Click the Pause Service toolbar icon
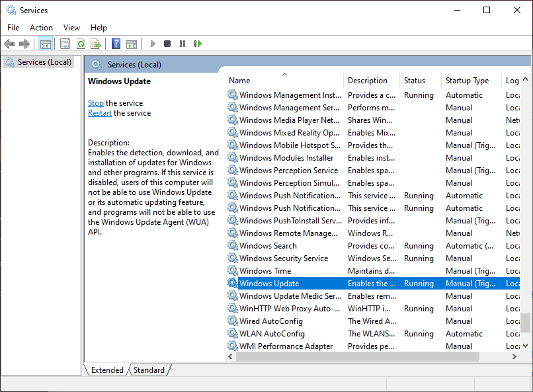 (x=183, y=44)
